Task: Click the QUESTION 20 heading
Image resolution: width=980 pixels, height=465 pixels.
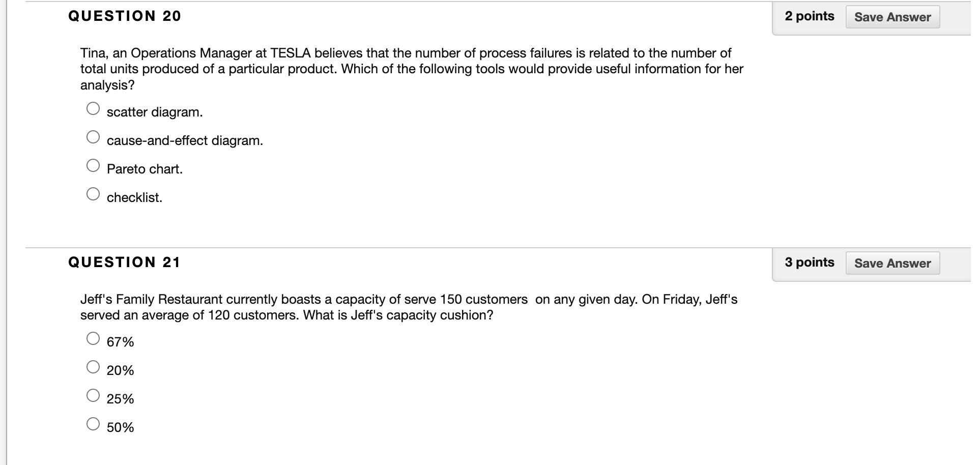Action: click(125, 16)
